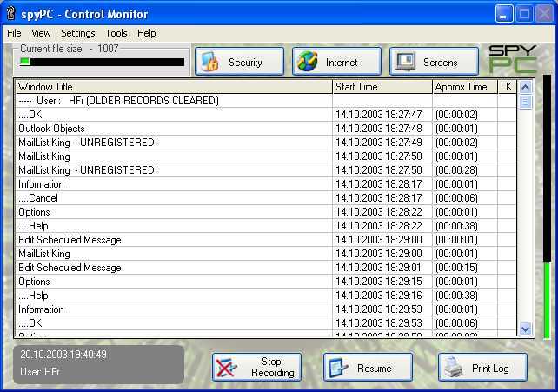
Task: Select 'MailList King - UNREGISTERED!' at 18:27:49
Action: pos(266,143)
